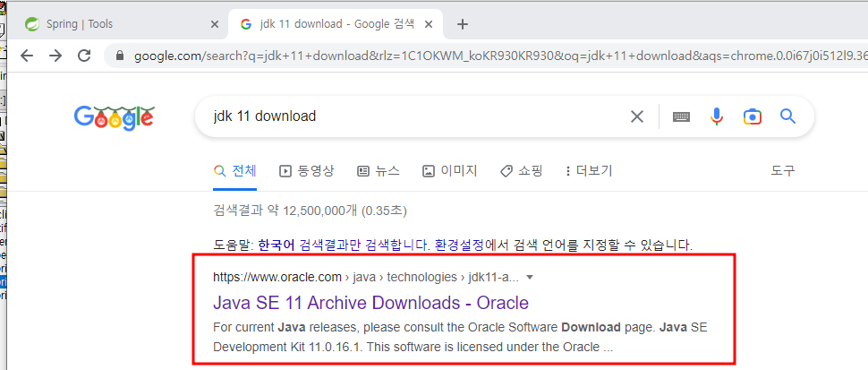
Task: Open the 도구 search tools
Action: 783,170
